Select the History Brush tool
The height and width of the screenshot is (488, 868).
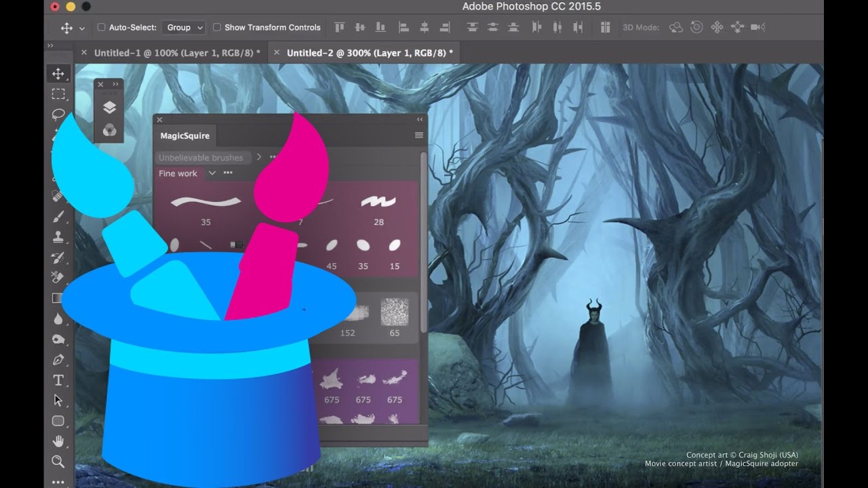point(58,258)
